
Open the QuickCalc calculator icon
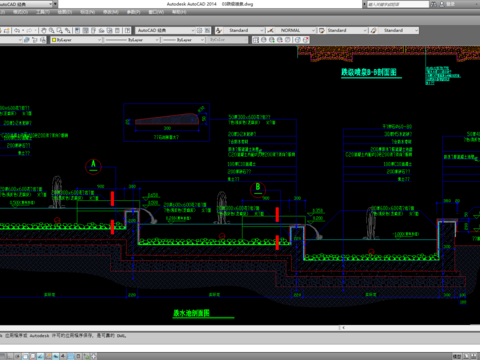click(117, 30)
